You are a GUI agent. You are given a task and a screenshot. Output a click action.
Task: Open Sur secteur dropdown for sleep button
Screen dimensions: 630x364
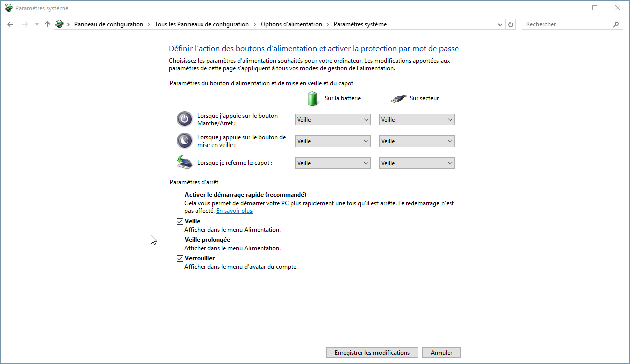[x=416, y=141]
